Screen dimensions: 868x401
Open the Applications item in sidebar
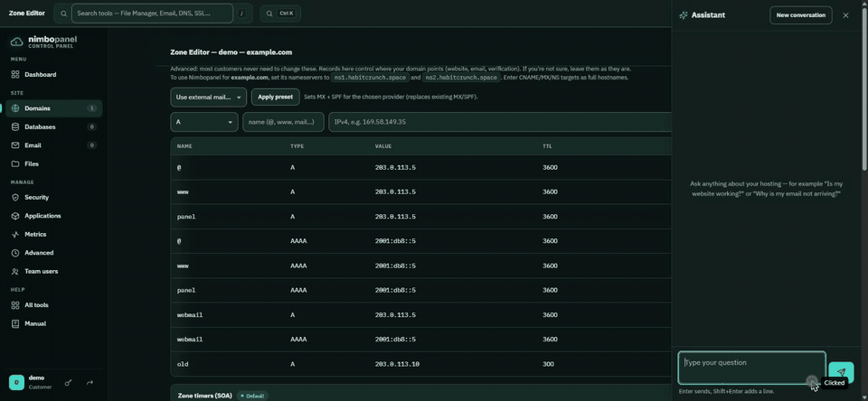(53, 216)
